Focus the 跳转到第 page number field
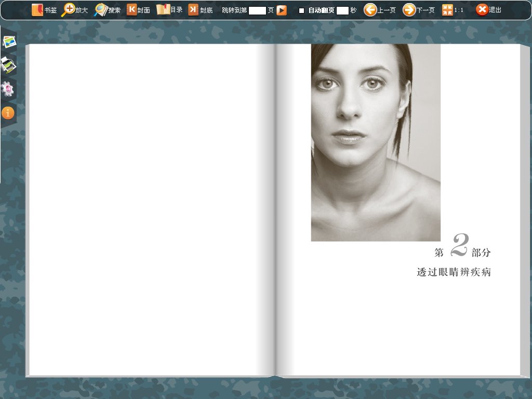 click(257, 10)
